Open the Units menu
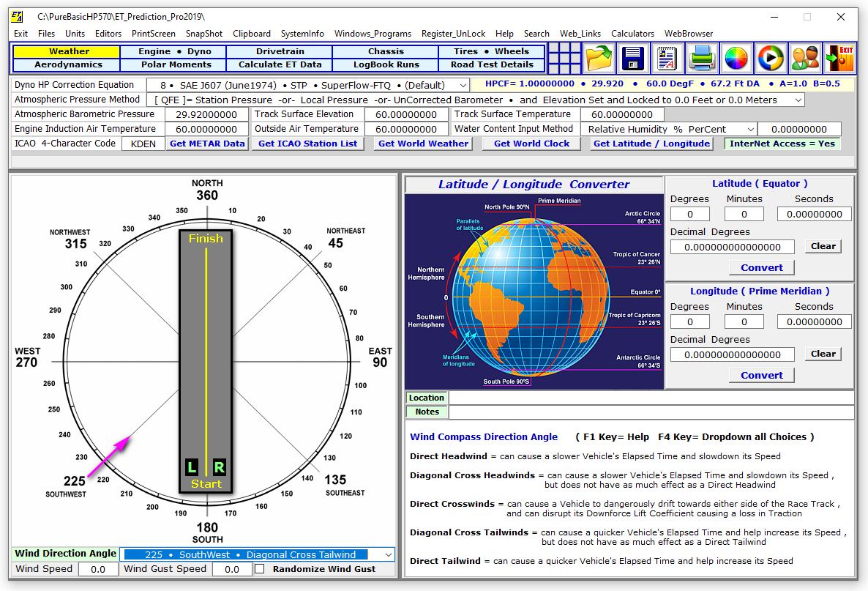This screenshot has width=868, height=591. 75,33
